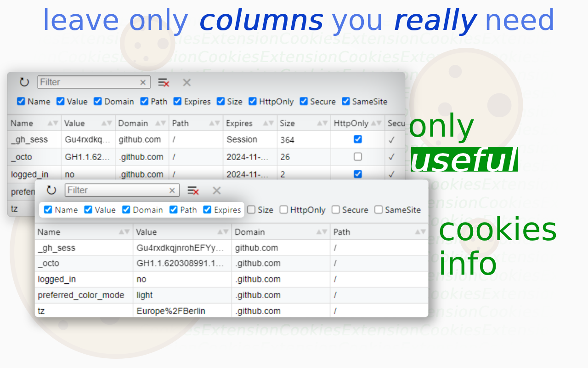Refresh the cookie list in the top panel
Viewport: 588px width, 368px height.
[24, 82]
